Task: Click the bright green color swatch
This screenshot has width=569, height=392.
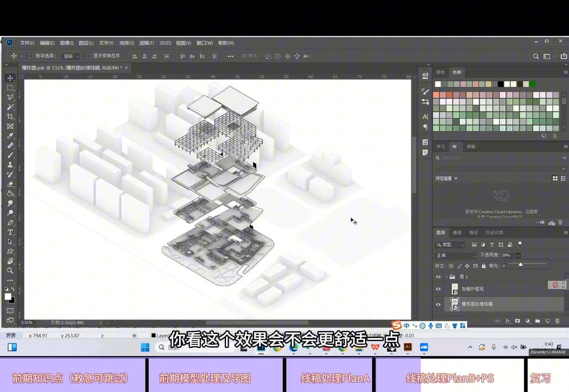Action: tap(532, 84)
